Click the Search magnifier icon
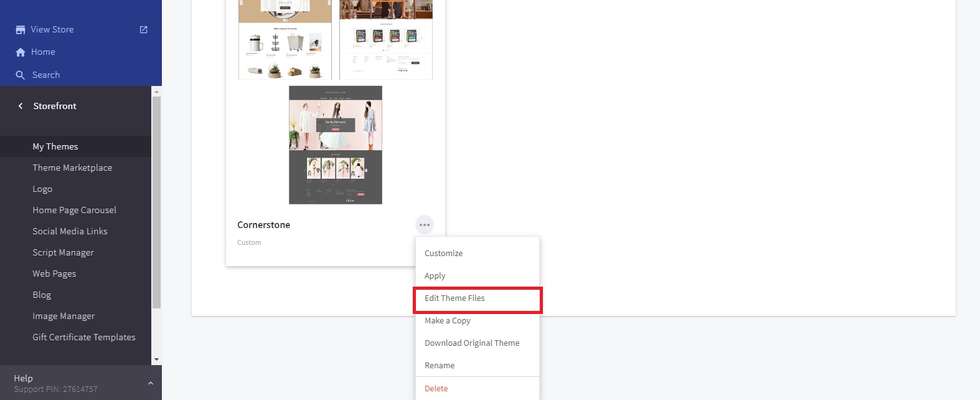Viewport: 980px width, 400px height. pyautogui.click(x=21, y=75)
